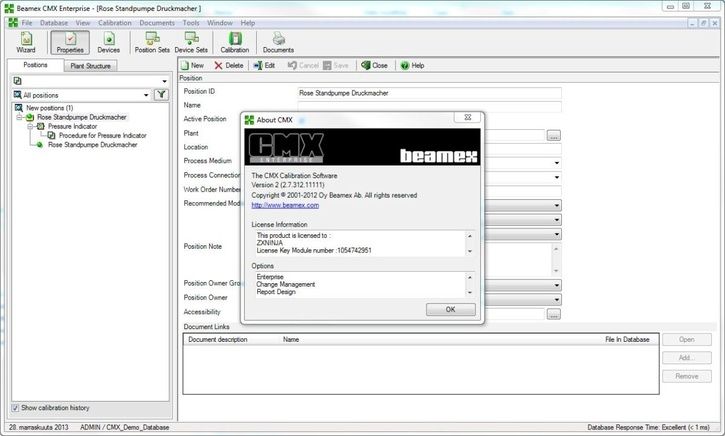Click OK in About CMX dialog

pos(450,309)
